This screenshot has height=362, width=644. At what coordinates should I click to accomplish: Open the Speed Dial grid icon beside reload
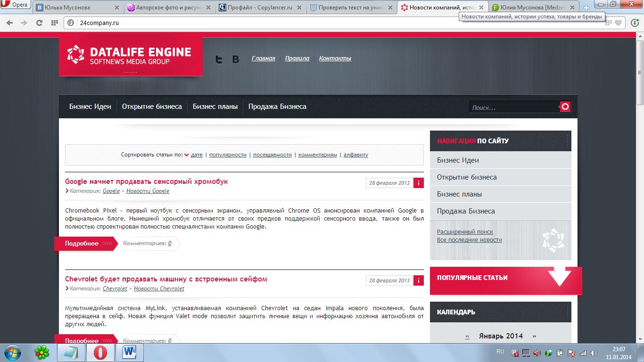tap(54, 23)
